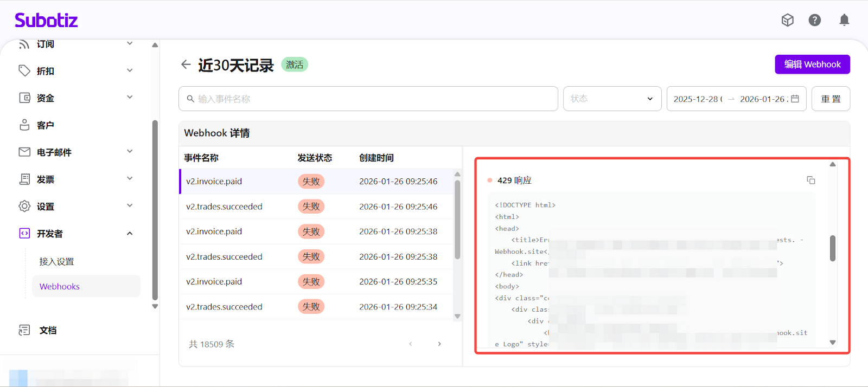Copy the 429 response content
This screenshot has width=868, height=387.
[810, 180]
